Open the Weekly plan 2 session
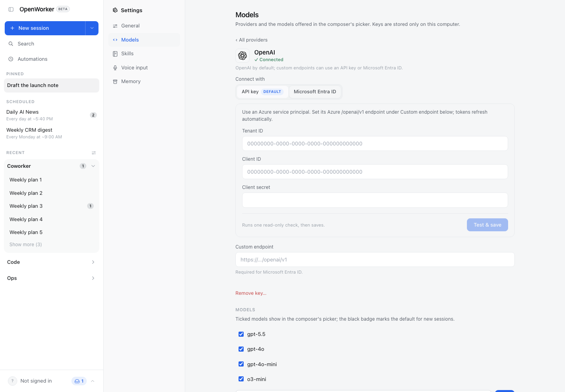This screenshot has height=392, width=565. pos(51,193)
